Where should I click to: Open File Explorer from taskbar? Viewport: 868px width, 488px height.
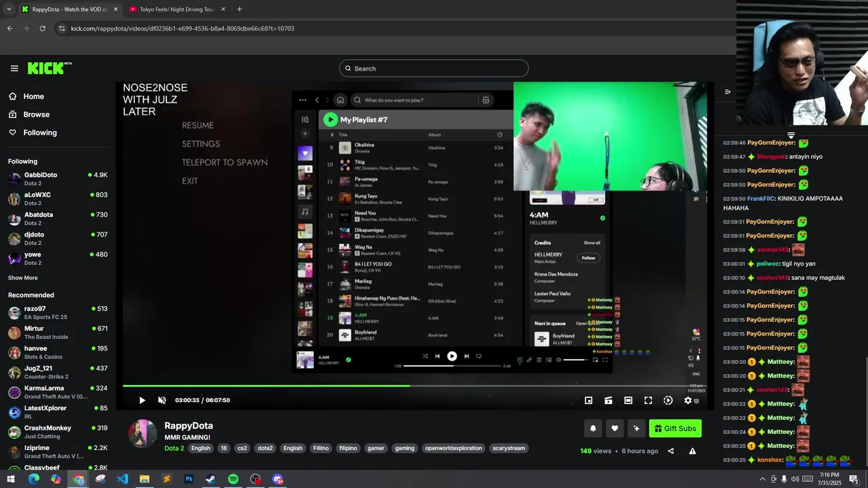144,479
